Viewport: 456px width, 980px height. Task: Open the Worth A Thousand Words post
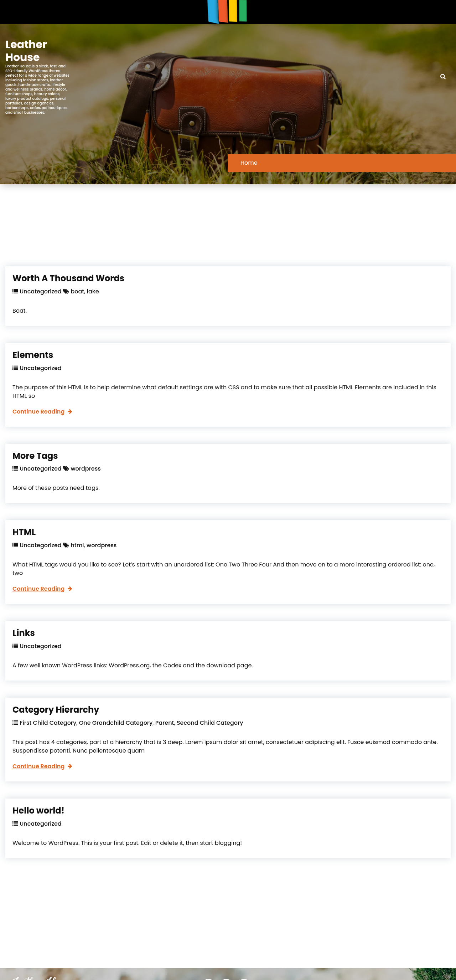pos(68,278)
